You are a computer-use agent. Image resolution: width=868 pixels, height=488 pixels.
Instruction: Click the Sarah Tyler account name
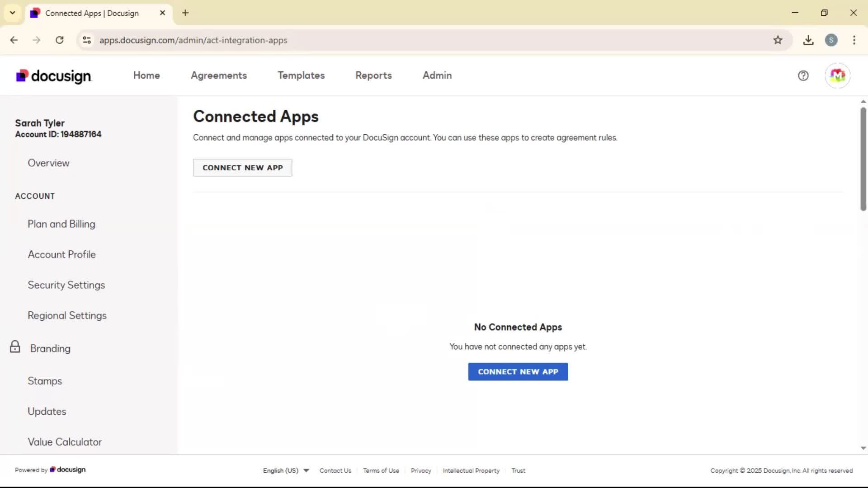click(40, 123)
